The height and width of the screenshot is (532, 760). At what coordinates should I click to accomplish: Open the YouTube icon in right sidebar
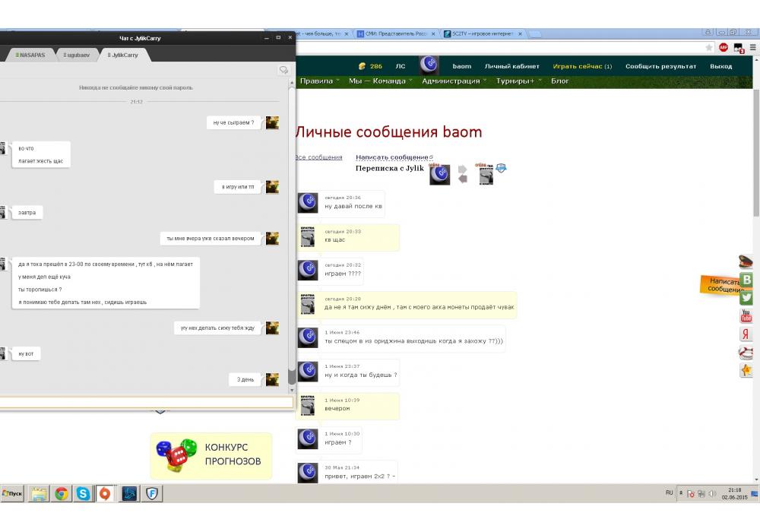pos(746,315)
